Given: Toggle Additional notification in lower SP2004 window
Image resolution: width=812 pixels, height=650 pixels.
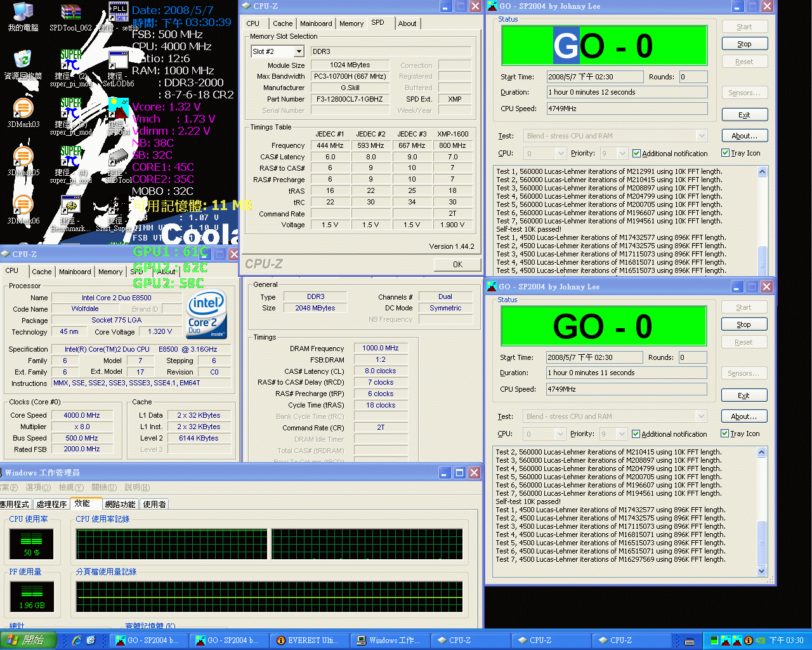Looking at the screenshot, I should tap(636, 434).
